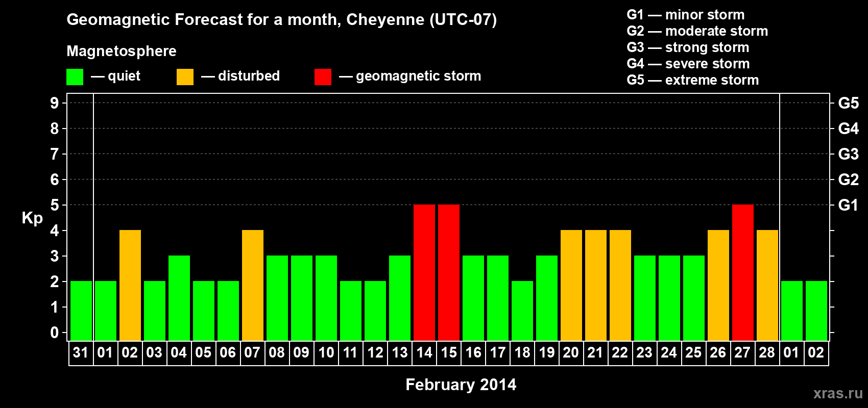Click date label 27 on the axis

click(742, 353)
